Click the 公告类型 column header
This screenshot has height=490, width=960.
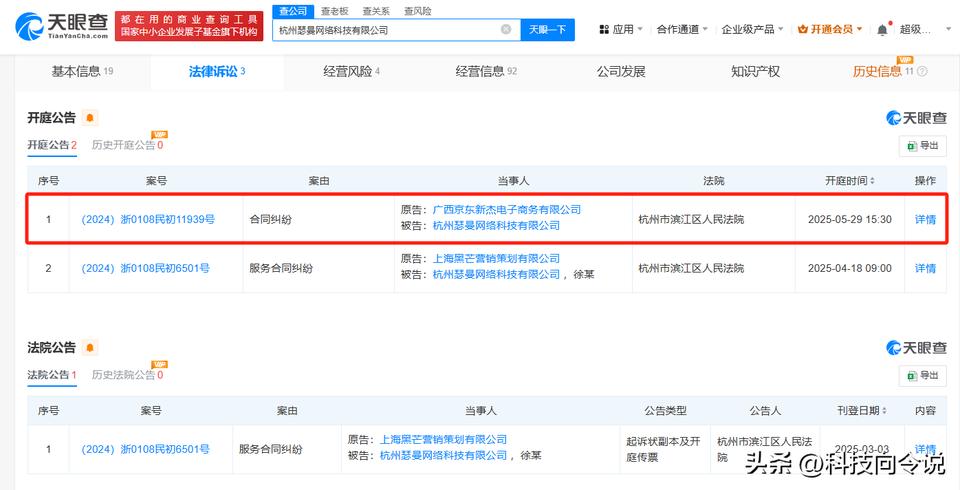coord(665,410)
